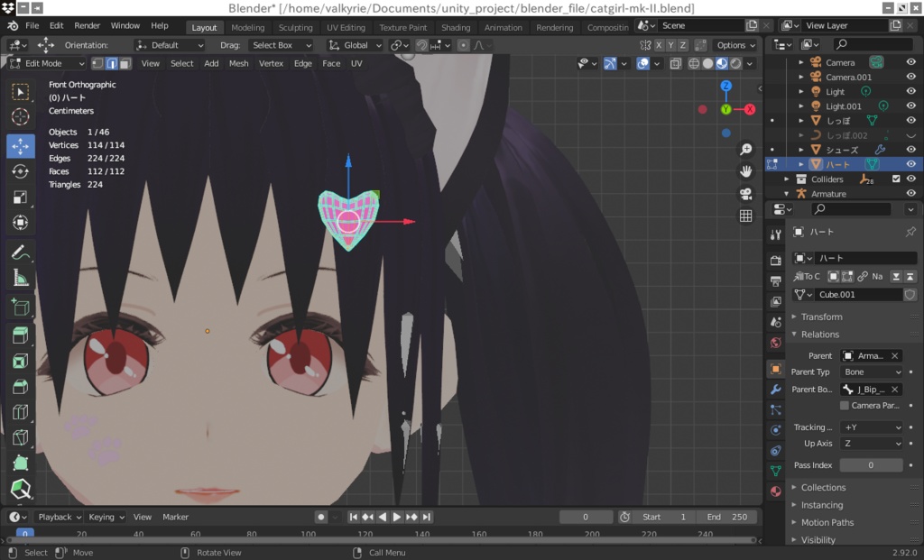Select the Measure tool

point(20,278)
